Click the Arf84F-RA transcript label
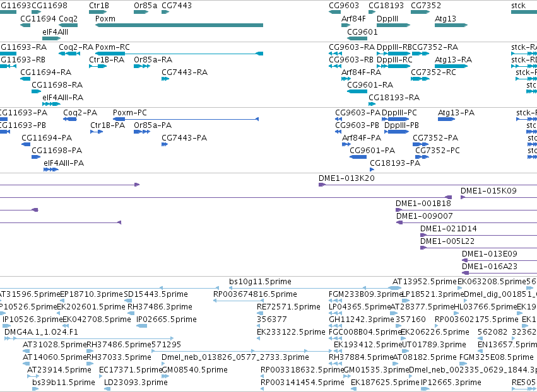 [x=362, y=72]
